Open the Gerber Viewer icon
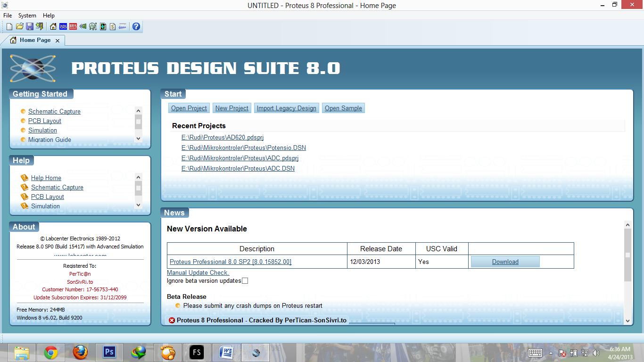This screenshot has height=362, width=644. pos(103,26)
